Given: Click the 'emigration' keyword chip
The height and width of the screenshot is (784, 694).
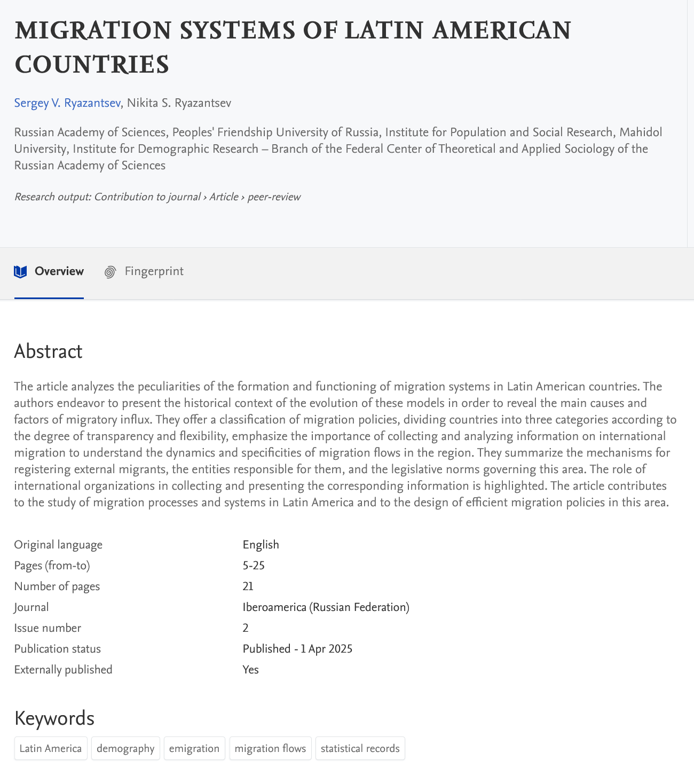Looking at the screenshot, I should click(194, 748).
